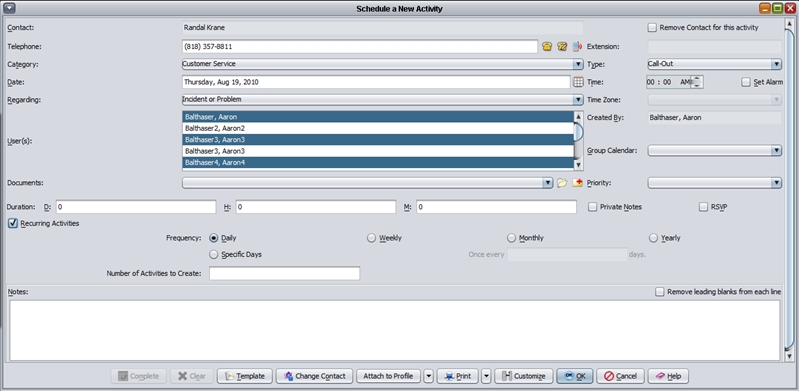Toggle the RSVP checkbox
799x391 pixels.
(x=703, y=207)
